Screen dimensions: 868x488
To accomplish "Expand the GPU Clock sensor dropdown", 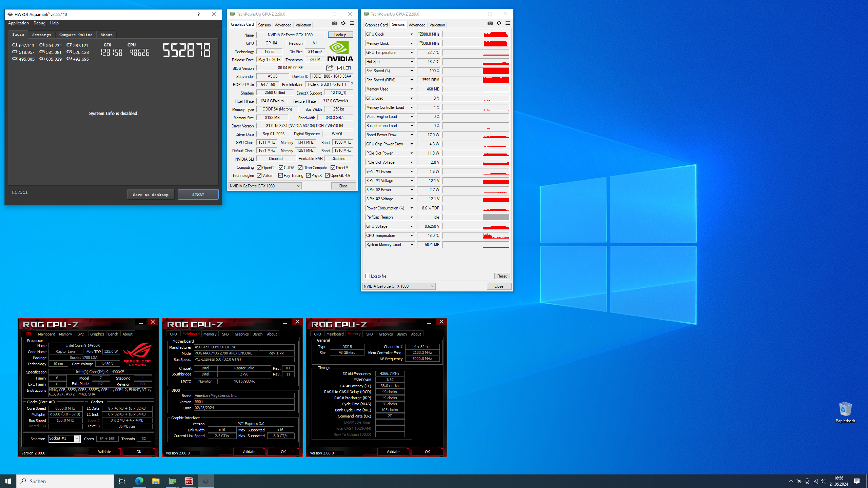I will pos(412,34).
